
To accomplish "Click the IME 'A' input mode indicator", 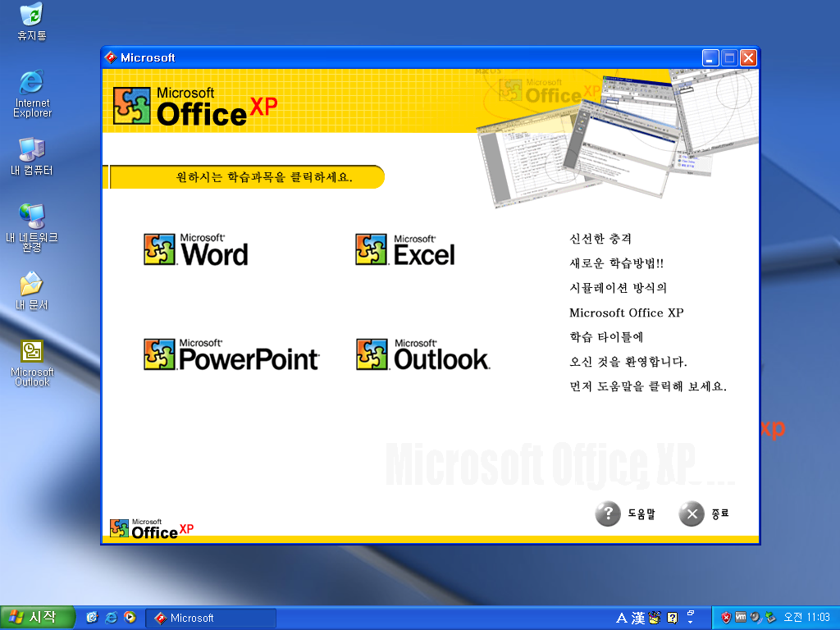I will [x=622, y=619].
